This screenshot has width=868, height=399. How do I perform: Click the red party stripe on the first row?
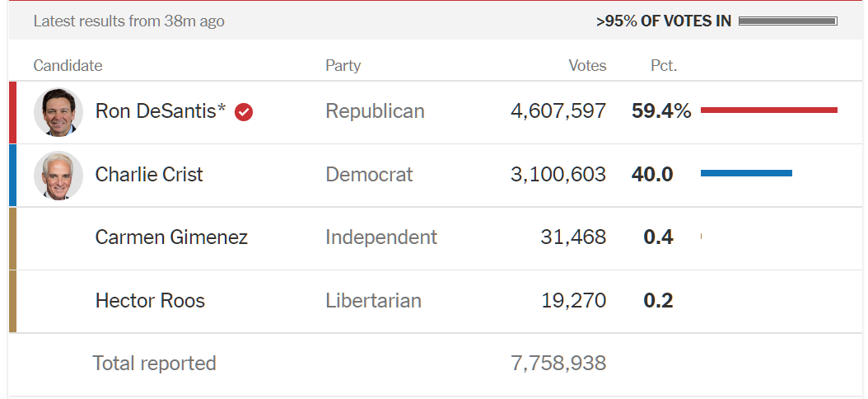pyautogui.click(x=12, y=112)
